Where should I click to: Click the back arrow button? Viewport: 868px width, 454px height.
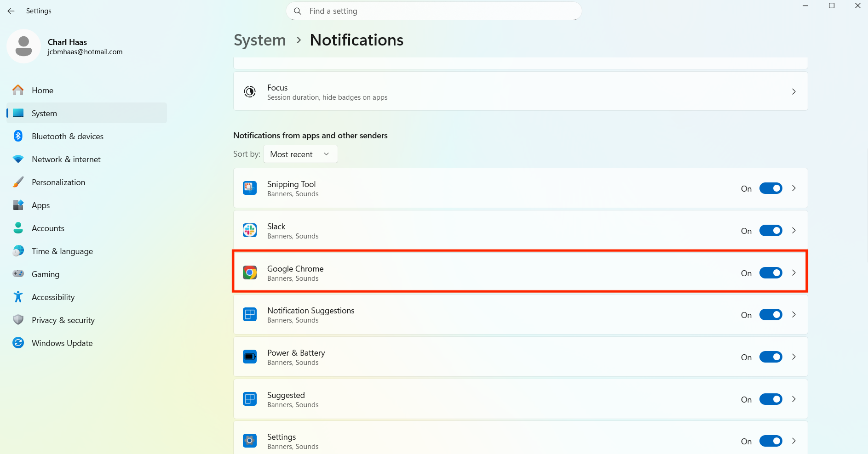[11, 11]
